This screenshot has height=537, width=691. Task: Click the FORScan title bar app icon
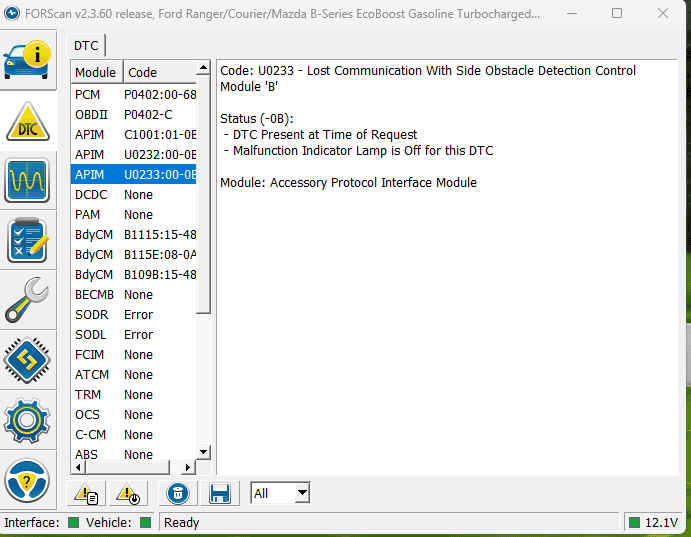pos(12,13)
